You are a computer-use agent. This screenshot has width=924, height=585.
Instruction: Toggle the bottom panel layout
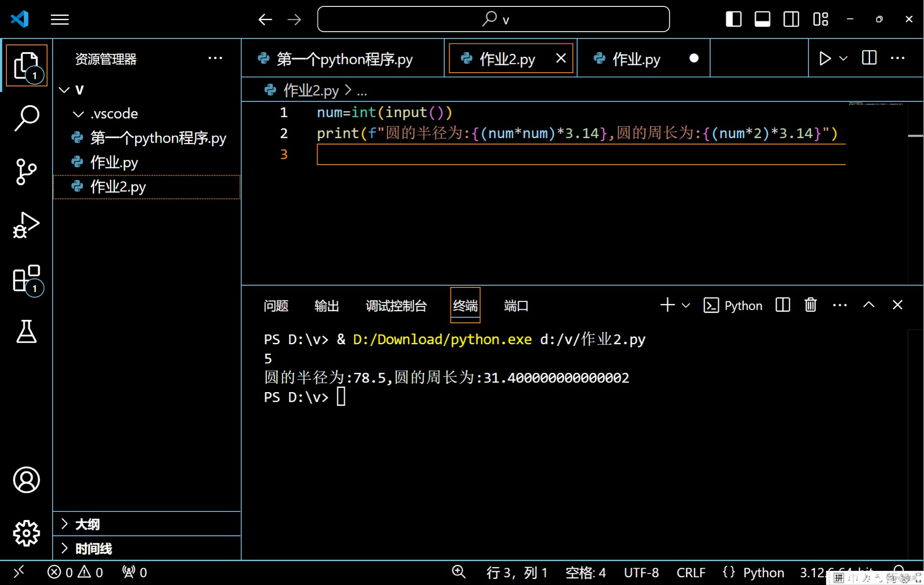(762, 19)
